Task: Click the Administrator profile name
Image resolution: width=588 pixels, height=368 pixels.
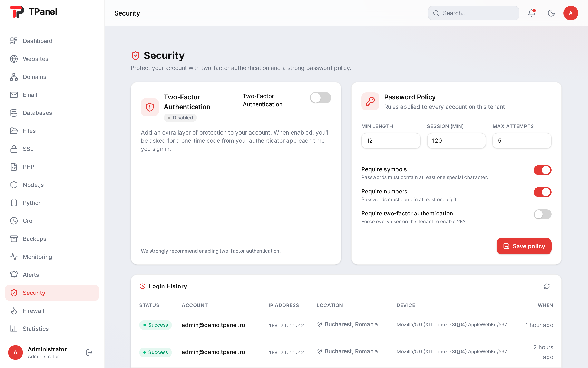Action: coord(47,349)
